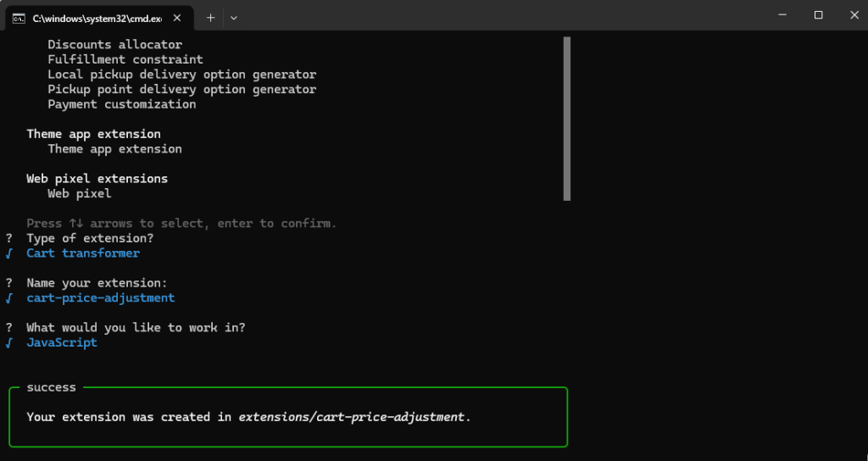
Task: Choose Pickup point delivery option generator
Action: [x=181, y=89]
